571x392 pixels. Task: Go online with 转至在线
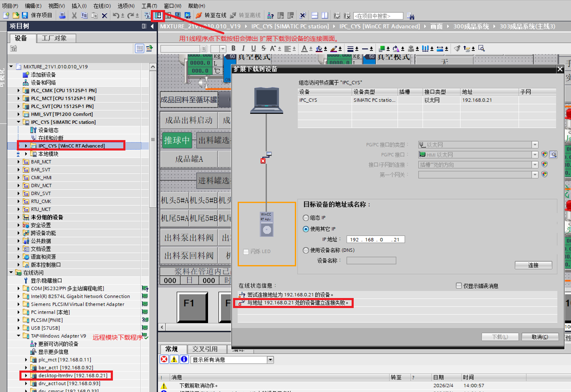click(211, 15)
